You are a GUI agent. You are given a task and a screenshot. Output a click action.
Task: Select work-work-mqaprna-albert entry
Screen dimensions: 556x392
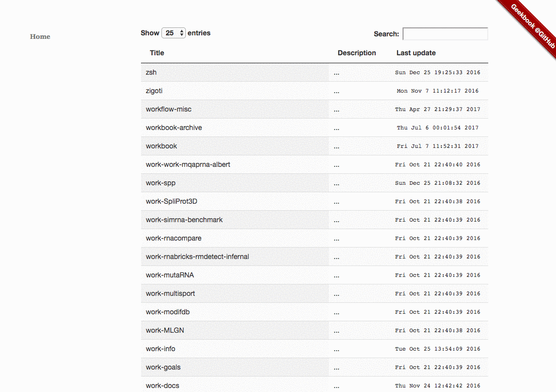188,164
